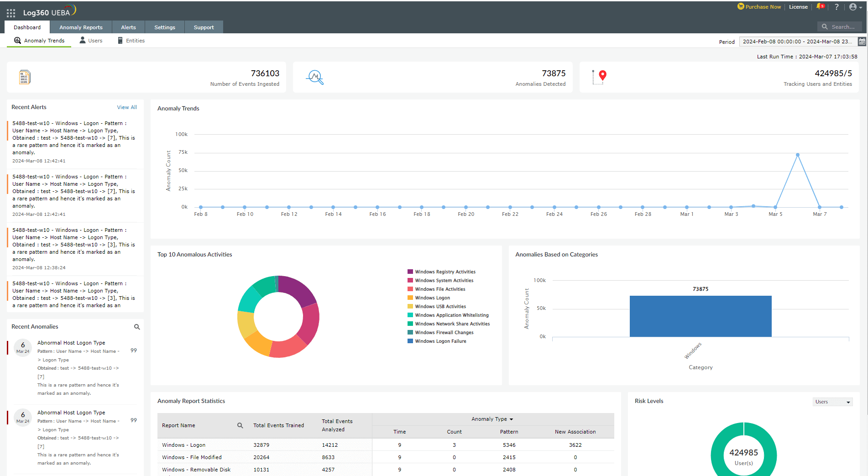This screenshot has width=868, height=476.
Task: Open the Settings tab
Action: [x=164, y=27]
